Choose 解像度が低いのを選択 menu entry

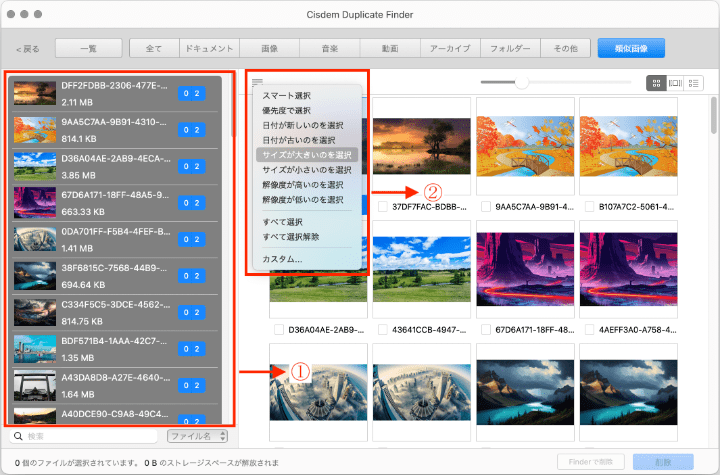307,199
